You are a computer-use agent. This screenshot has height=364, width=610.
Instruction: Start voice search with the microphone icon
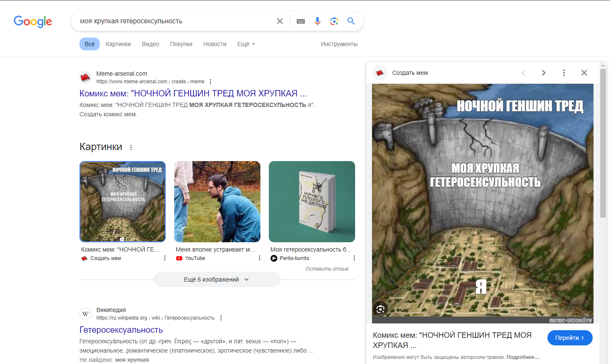click(317, 21)
